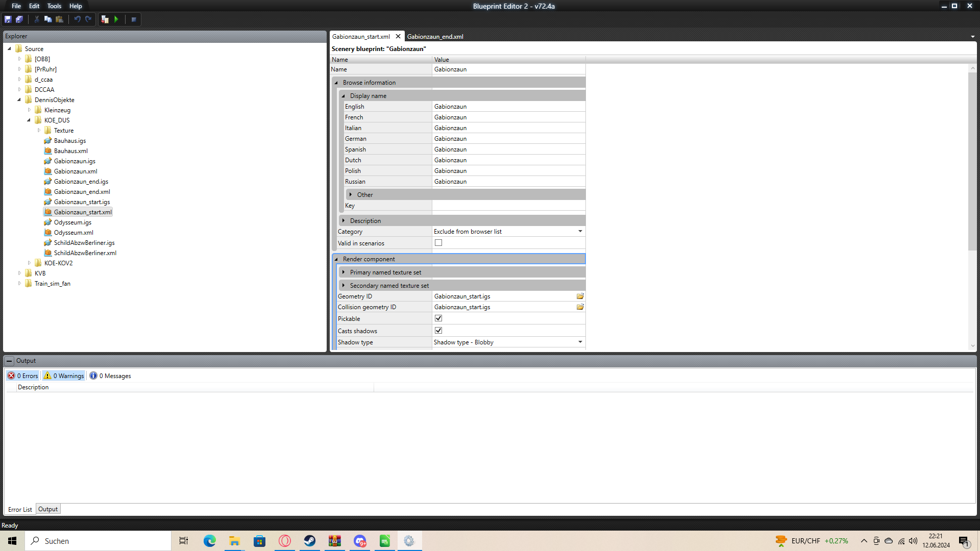Viewport: 980px width, 551px height.
Task: Browse for Geometry ID file
Action: [x=580, y=296]
